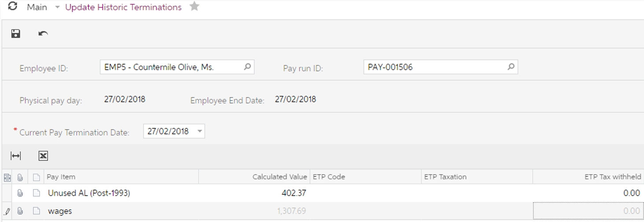The image size is (644, 222).
Task: Open note icon on wages row
Action: point(37,211)
